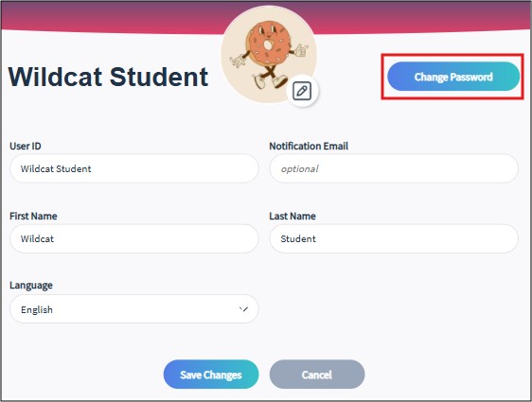This screenshot has width=532, height=402.
Task: Focus the User ID input field
Action: pos(134,168)
